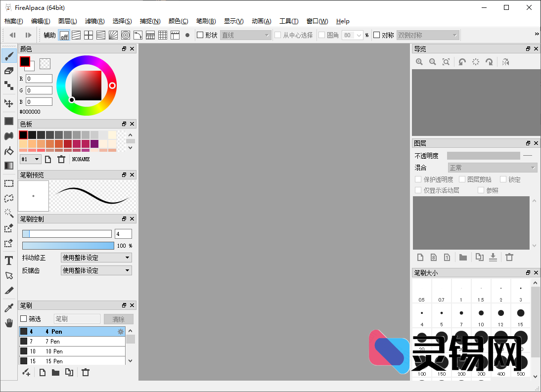Viewport: 541px width, 392px height.
Task: Activate the Hand tool
Action: tap(8, 323)
